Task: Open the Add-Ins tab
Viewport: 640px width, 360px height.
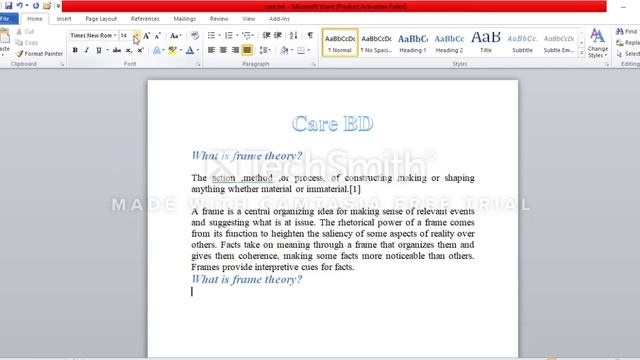Action: coord(279,19)
